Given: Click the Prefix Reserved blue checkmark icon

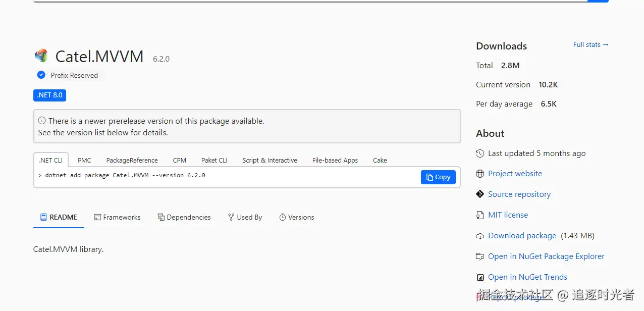Looking at the screenshot, I should 41,75.
